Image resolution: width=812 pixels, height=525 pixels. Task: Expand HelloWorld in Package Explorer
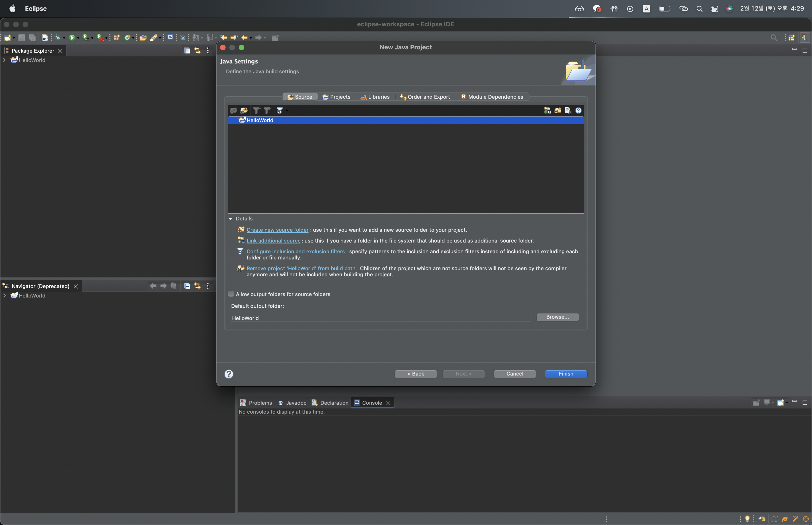click(x=4, y=60)
